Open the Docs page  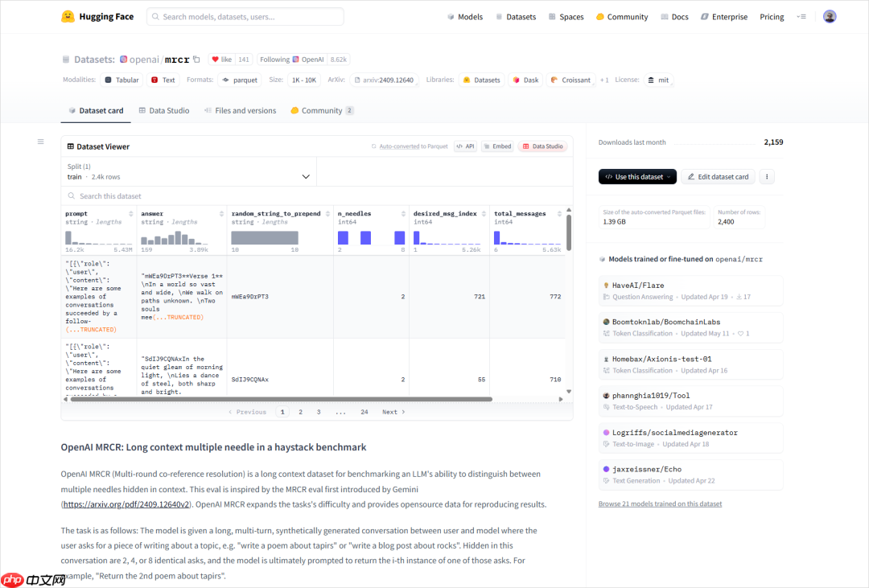coord(674,17)
